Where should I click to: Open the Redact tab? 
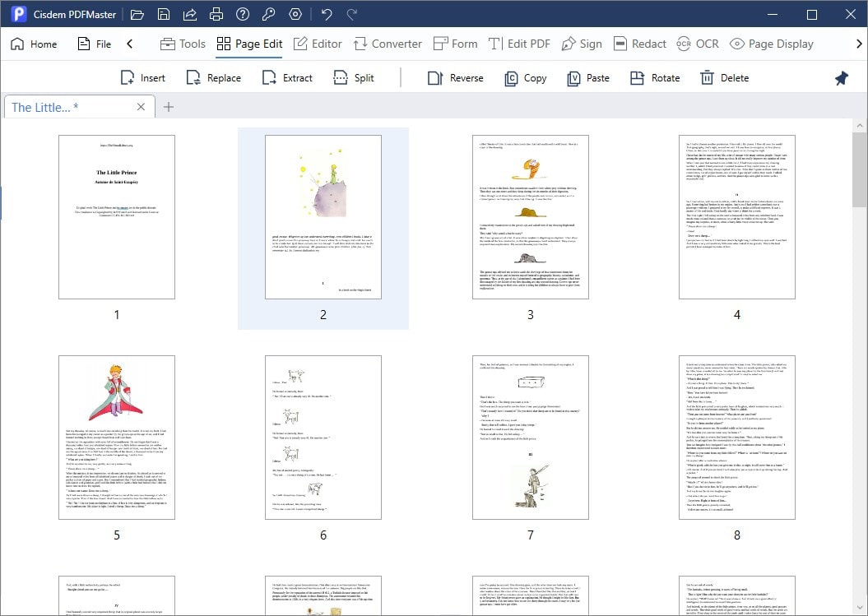click(640, 44)
